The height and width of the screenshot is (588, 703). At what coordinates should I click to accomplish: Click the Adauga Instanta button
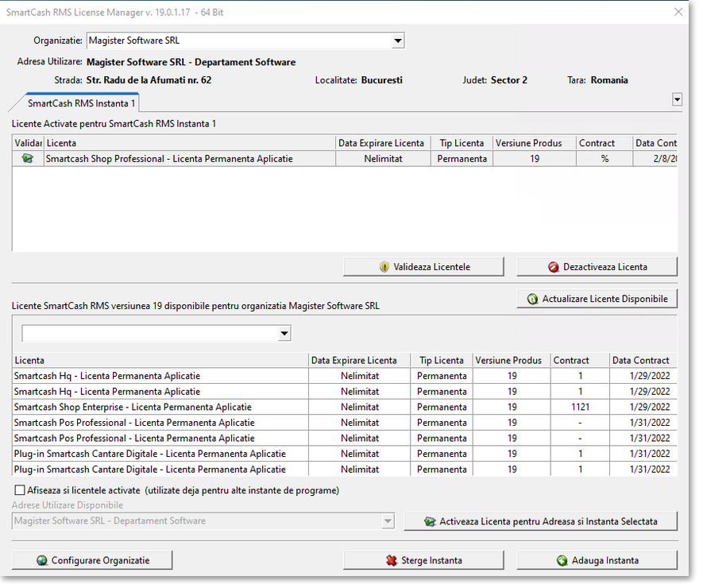pyautogui.click(x=597, y=561)
